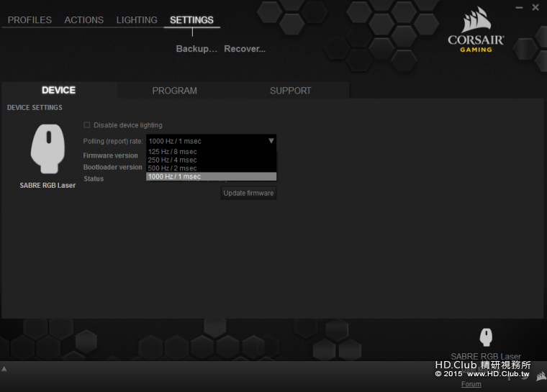547x392 pixels.
Task: Switch to the SUPPORT sub-tab
Action: [x=290, y=91]
